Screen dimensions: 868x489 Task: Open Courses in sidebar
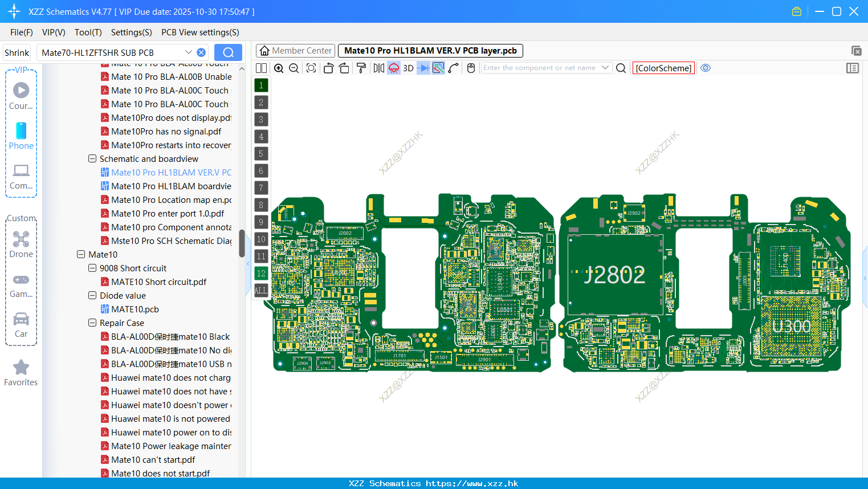(x=21, y=96)
